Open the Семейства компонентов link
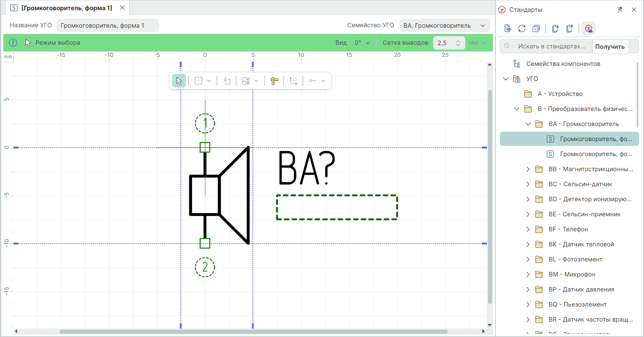Image resolution: width=644 pixels, height=337 pixels. click(563, 64)
